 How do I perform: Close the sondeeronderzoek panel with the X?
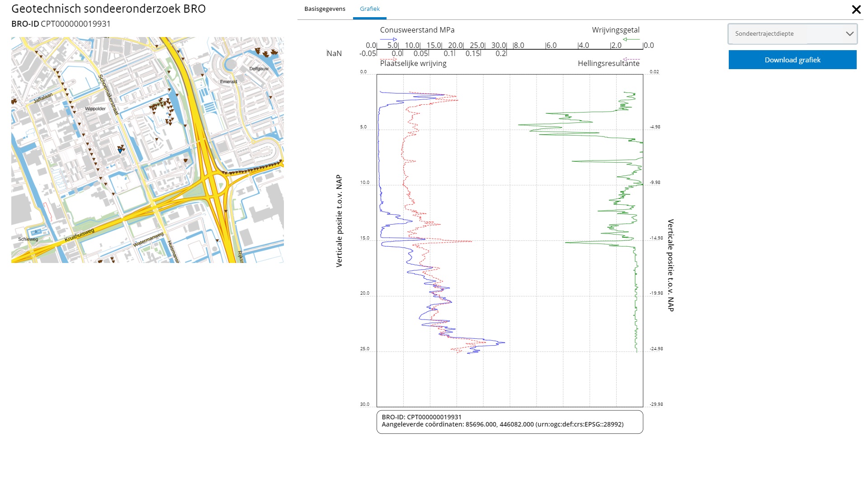(x=856, y=9)
